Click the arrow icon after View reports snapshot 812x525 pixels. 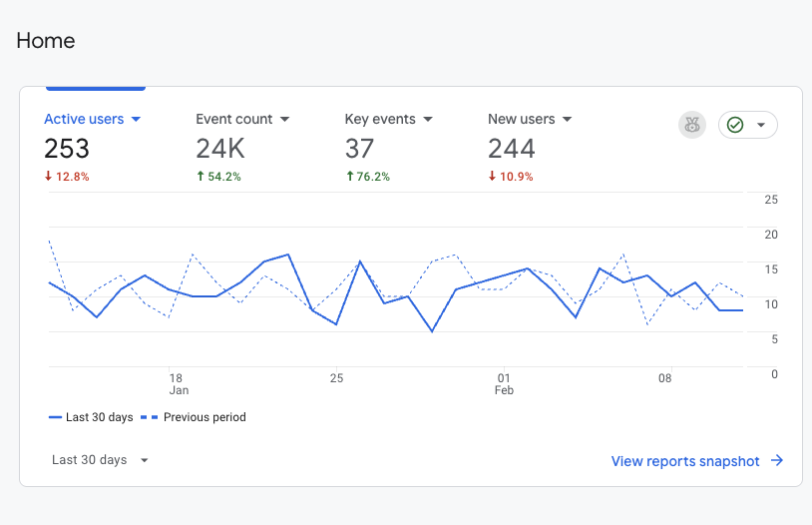tap(777, 461)
